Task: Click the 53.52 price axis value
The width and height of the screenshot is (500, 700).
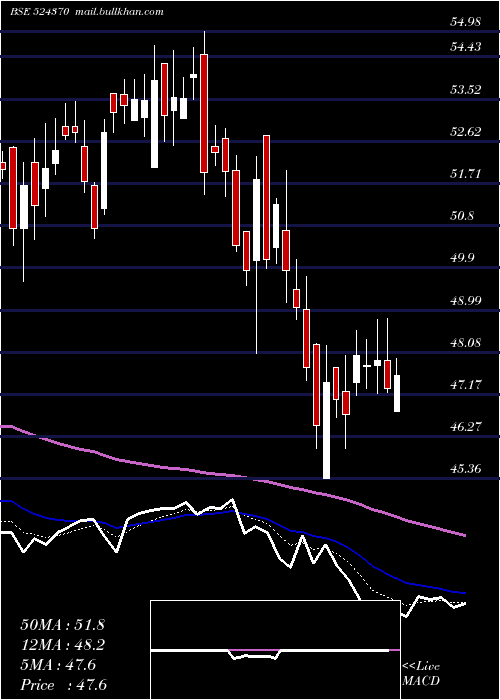Action: click(465, 89)
